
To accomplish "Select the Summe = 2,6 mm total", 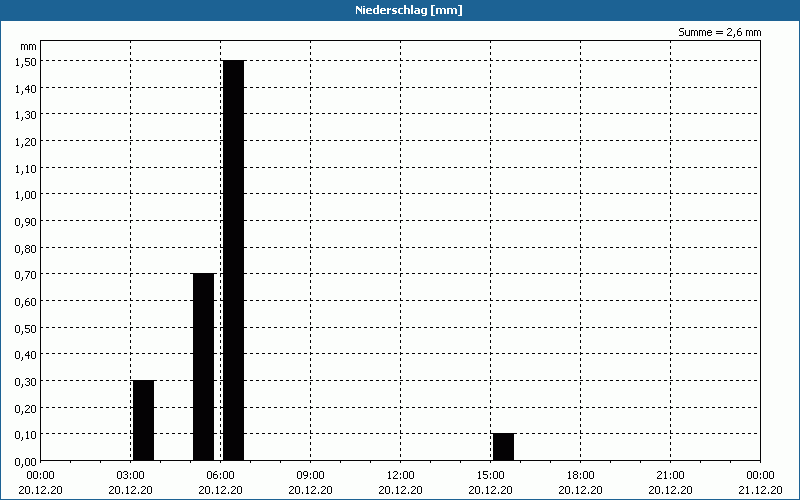I will tap(719, 32).
